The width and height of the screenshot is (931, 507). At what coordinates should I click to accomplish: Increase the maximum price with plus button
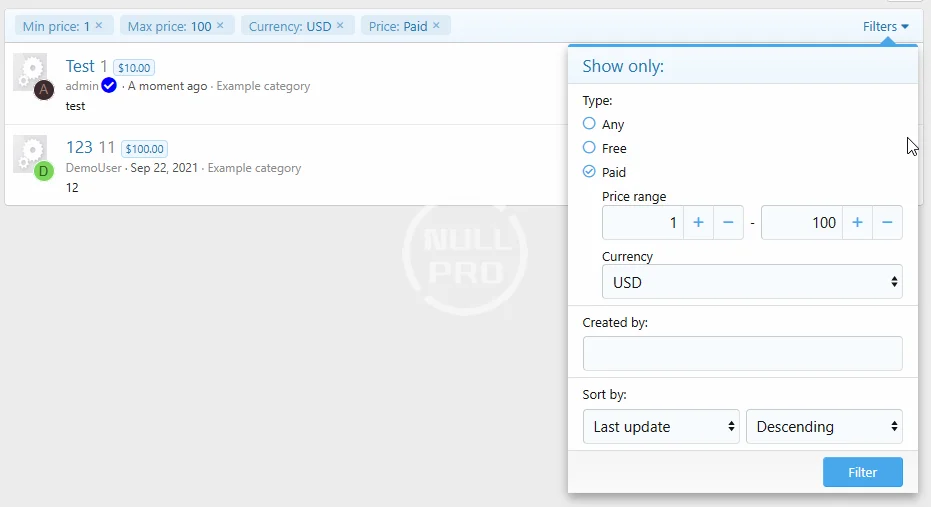coord(857,222)
